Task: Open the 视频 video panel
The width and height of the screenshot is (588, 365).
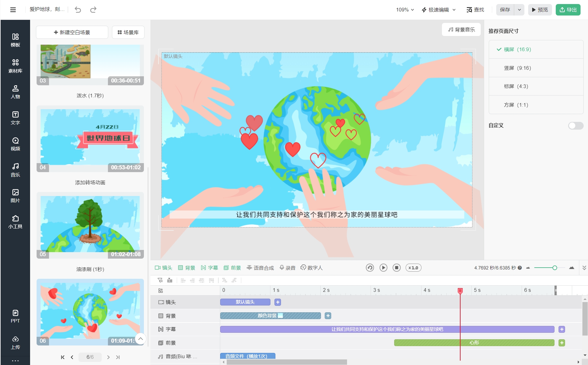Action: click(15, 144)
